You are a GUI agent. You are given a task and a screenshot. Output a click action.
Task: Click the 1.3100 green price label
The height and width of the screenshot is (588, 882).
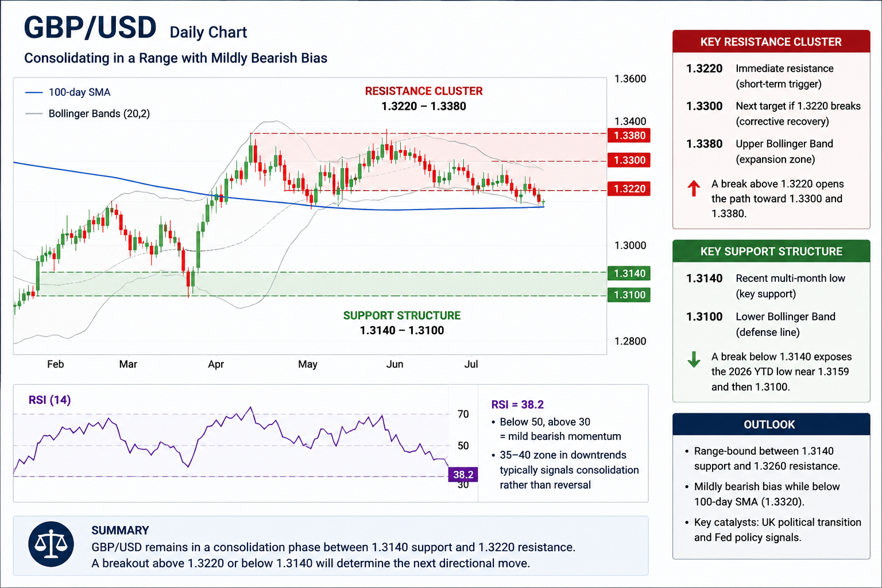click(629, 295)
